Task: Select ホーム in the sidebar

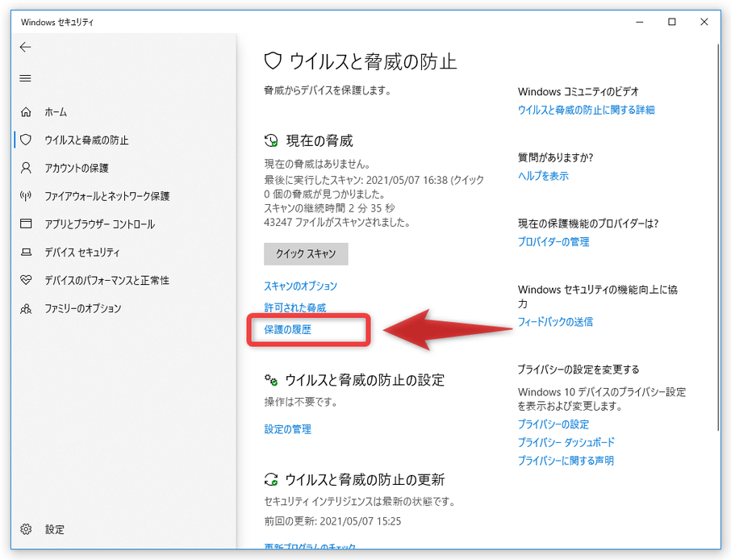Action: tap(56, 112)
